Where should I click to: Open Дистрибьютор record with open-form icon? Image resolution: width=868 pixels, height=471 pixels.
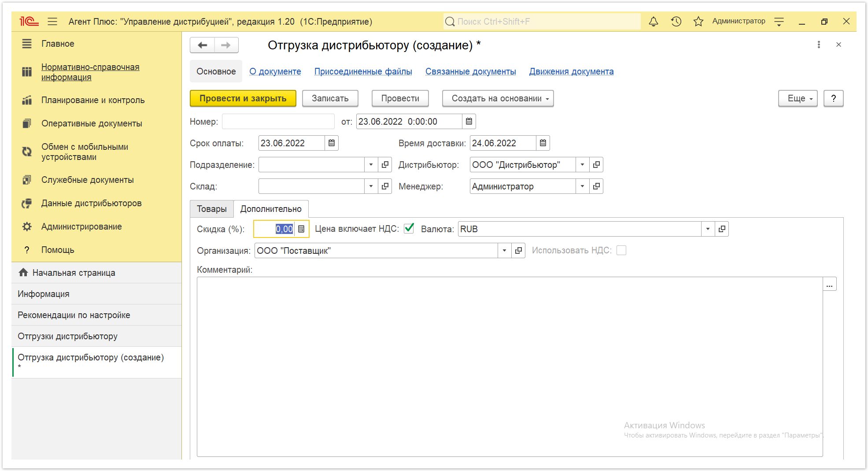[x=596, y=165]
